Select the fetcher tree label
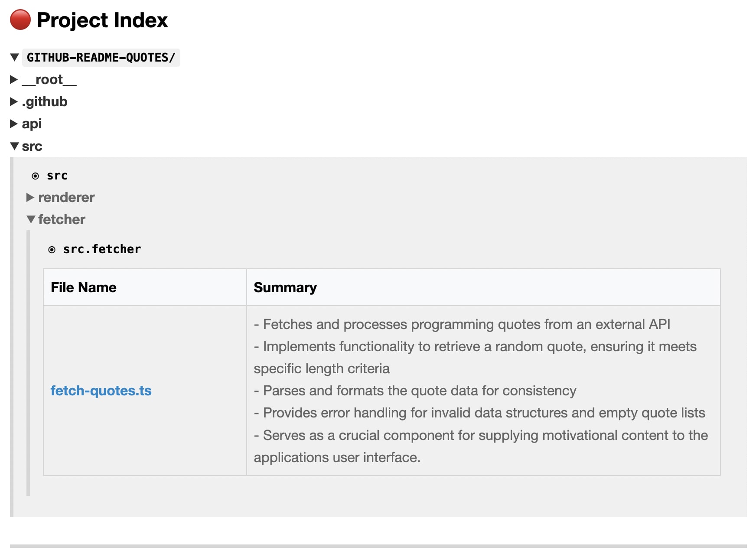756x554 pixels. tap(62, 219)
